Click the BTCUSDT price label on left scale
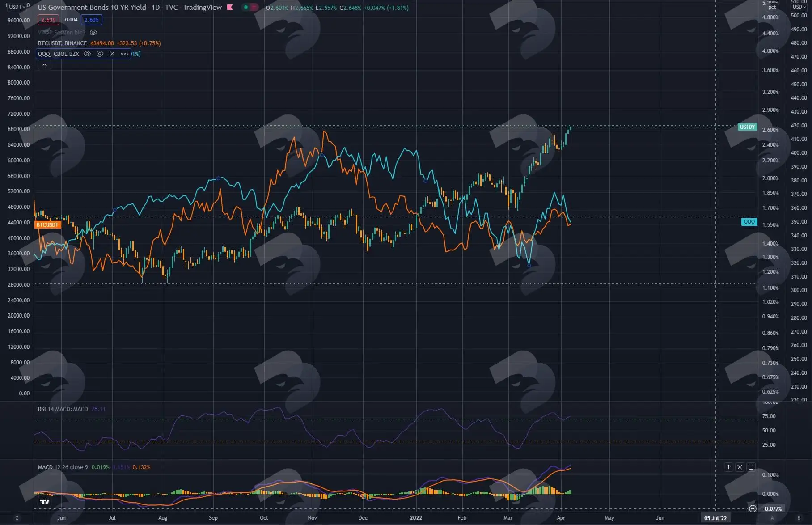Screen dimensions: 812x525 pyautogui.click(x=47, y=224)
